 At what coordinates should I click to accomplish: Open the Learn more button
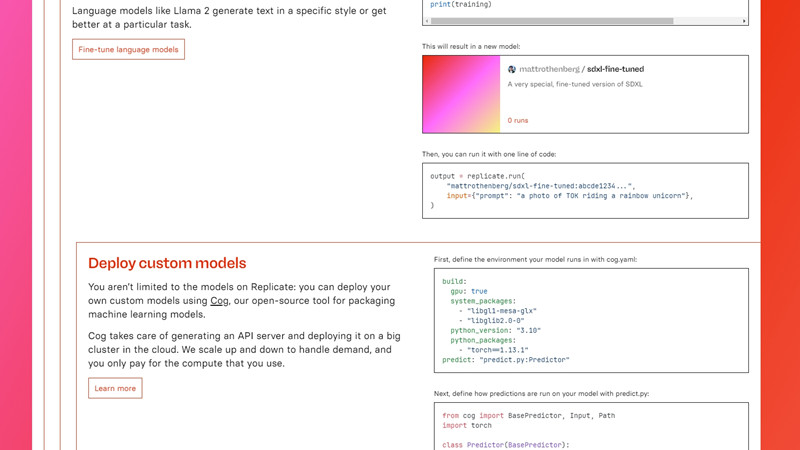tap(115, 388)
